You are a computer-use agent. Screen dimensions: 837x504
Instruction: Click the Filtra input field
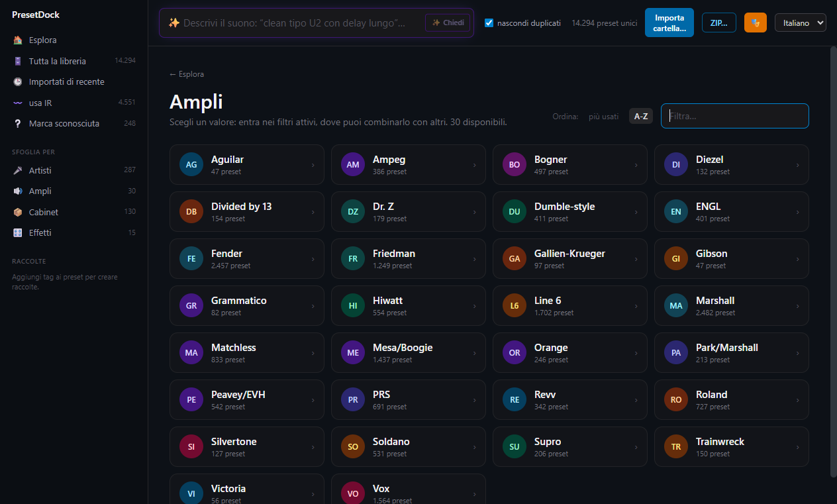pyautogui.click(x=735, y=116)
